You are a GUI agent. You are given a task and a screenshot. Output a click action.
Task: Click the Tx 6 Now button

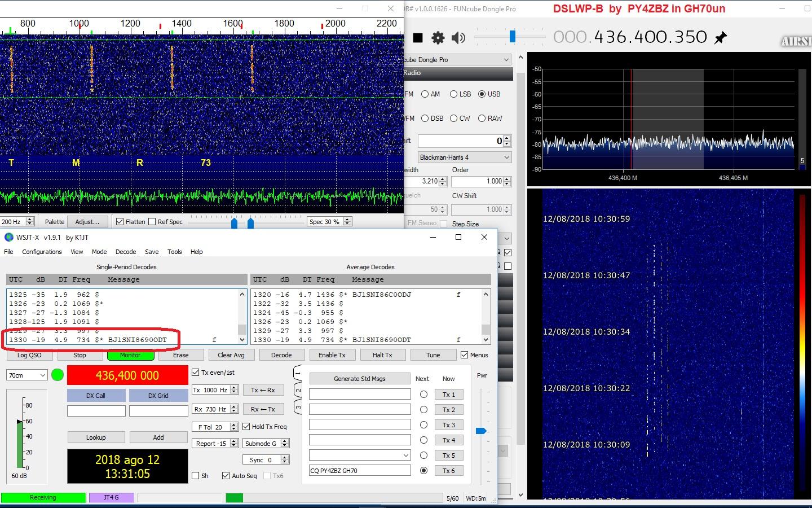click(448, 471)
